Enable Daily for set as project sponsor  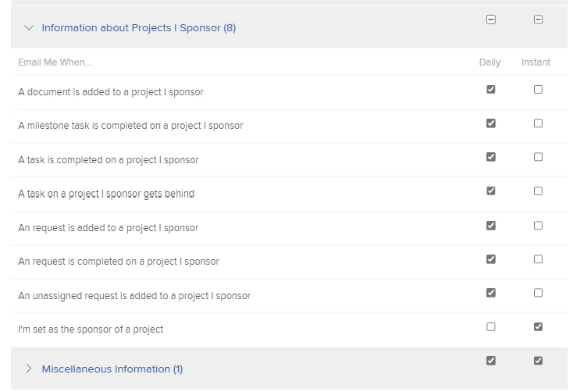[x=490, y=327]
